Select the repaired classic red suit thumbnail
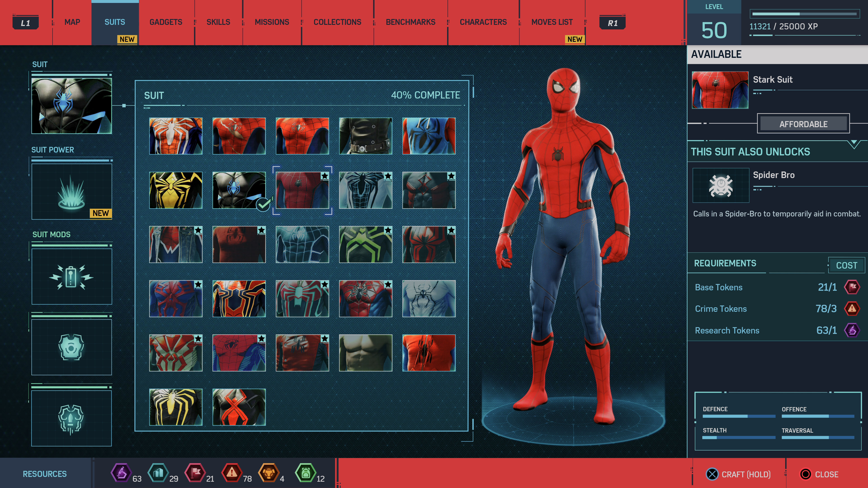This screenshot has height=488, width=868. (x=302, y=136)
